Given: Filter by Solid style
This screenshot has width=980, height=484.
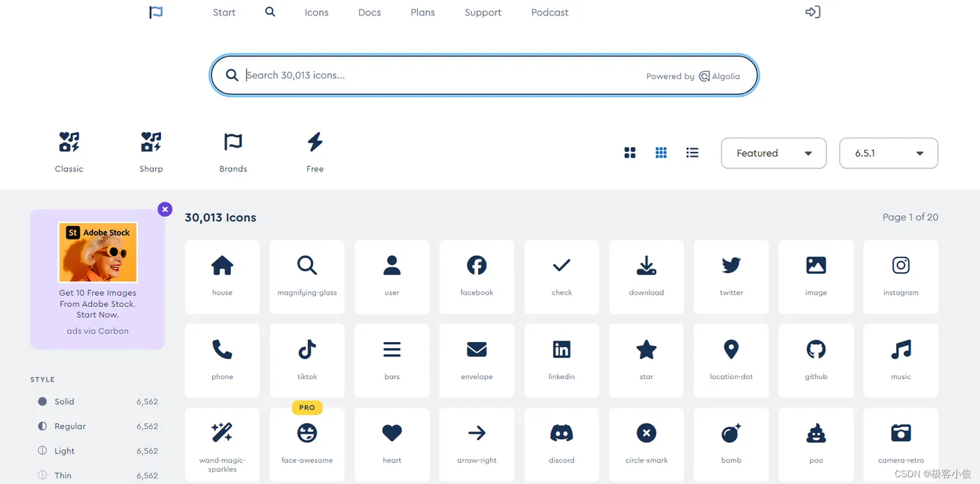Looking at the screenshot, I should click(98, 401).
